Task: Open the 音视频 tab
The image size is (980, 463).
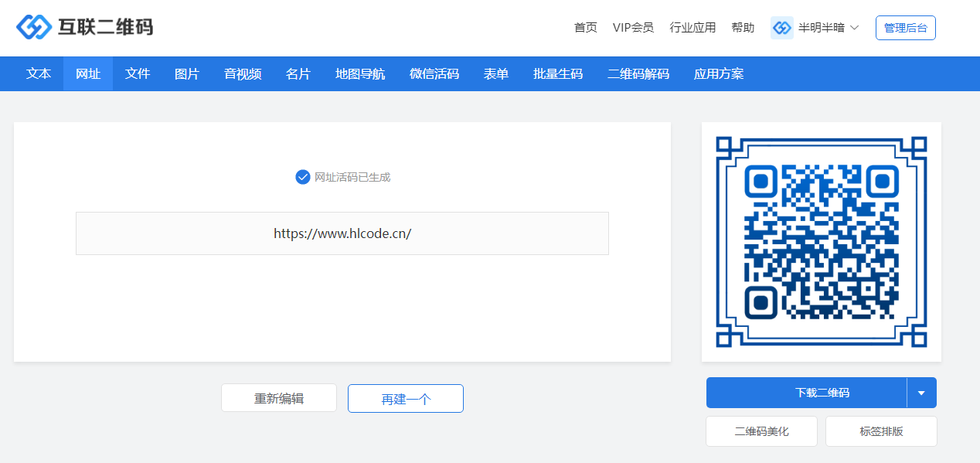Action: click(x=243, y=74)
